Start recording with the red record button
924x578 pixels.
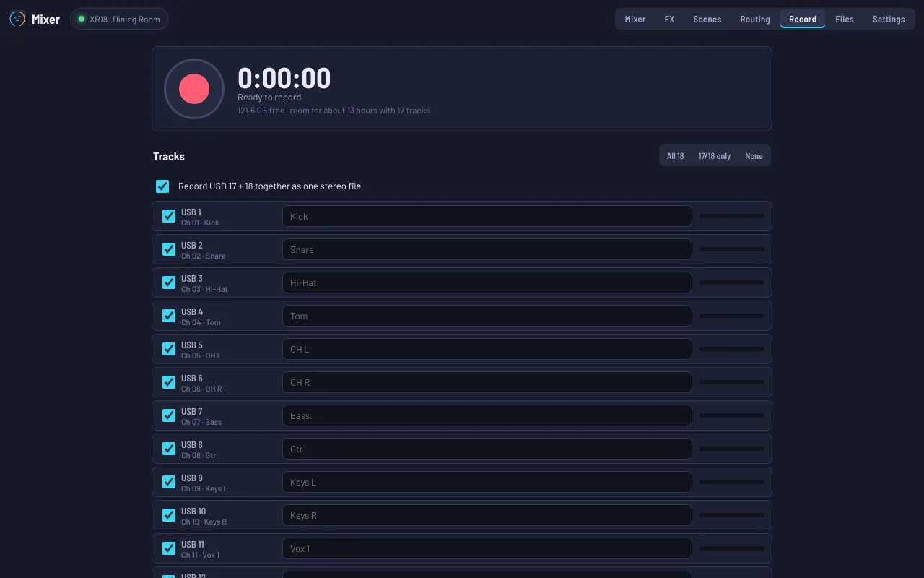pyautogui.click(x=194, y=89)
